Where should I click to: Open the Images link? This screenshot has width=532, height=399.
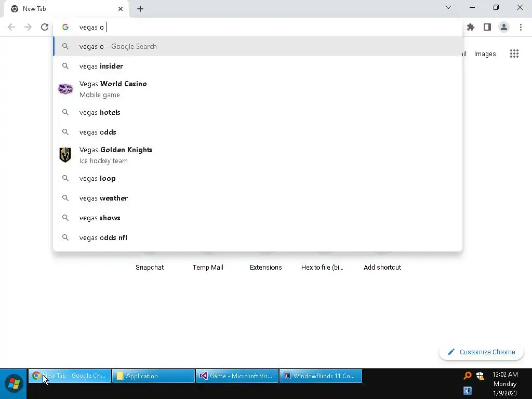(485, 54)
